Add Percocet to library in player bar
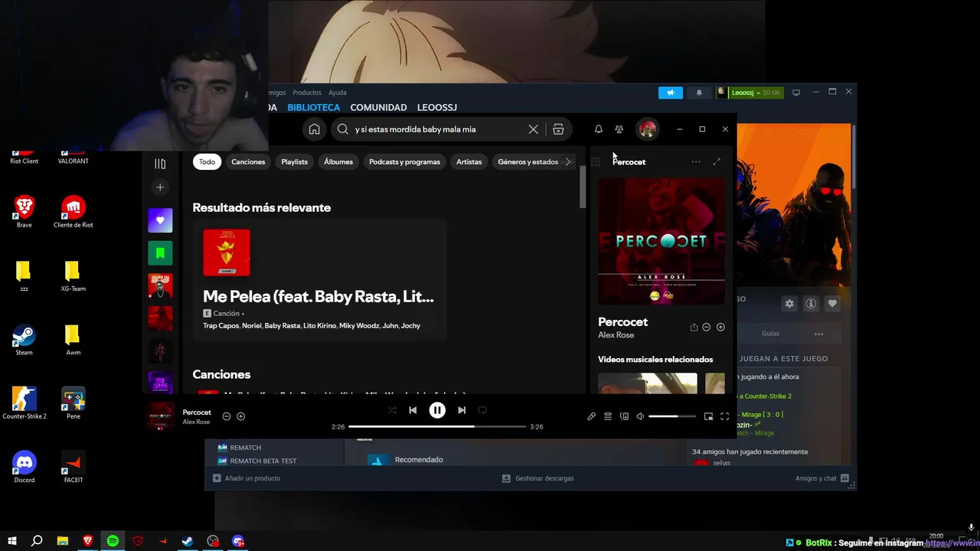Screen dimensions: 980x551 (240, 416)
